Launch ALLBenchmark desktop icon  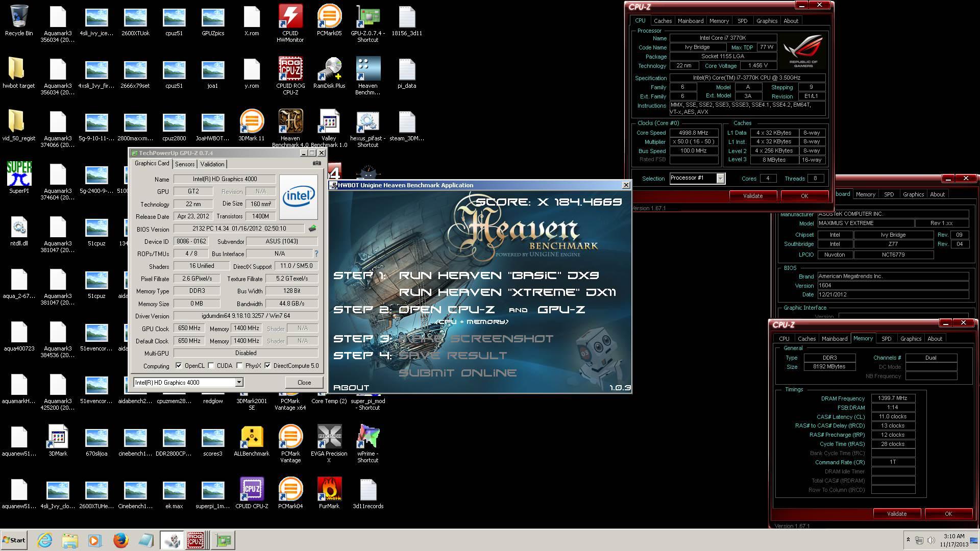(251, 440)
